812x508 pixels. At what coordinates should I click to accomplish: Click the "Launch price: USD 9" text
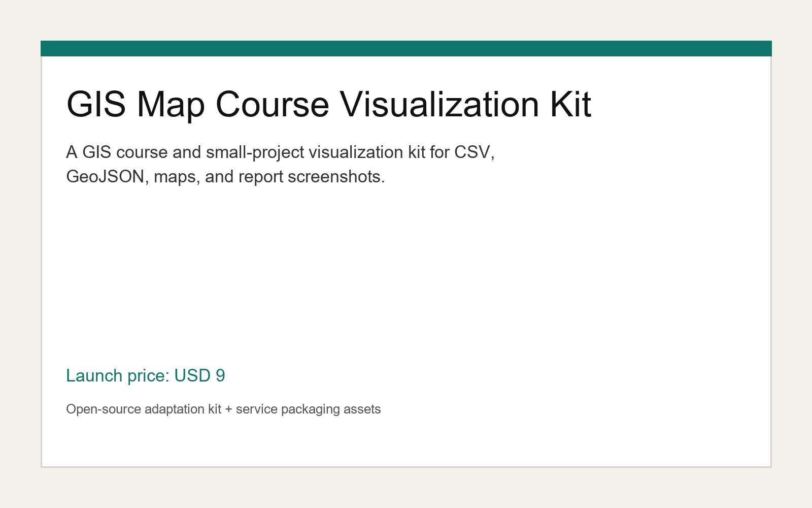(146, 375)
